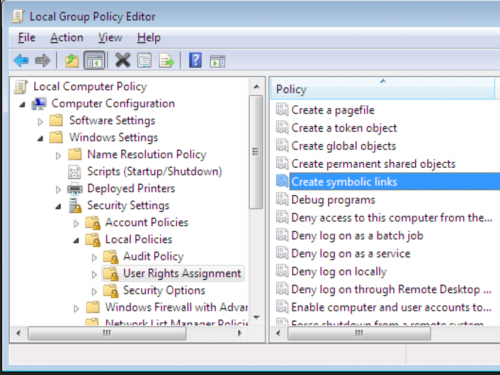Image resolution: width=500 pixels, height=375 pixels.
Task: Expand the Software Settings node
Action: click(x=40, y=122)
